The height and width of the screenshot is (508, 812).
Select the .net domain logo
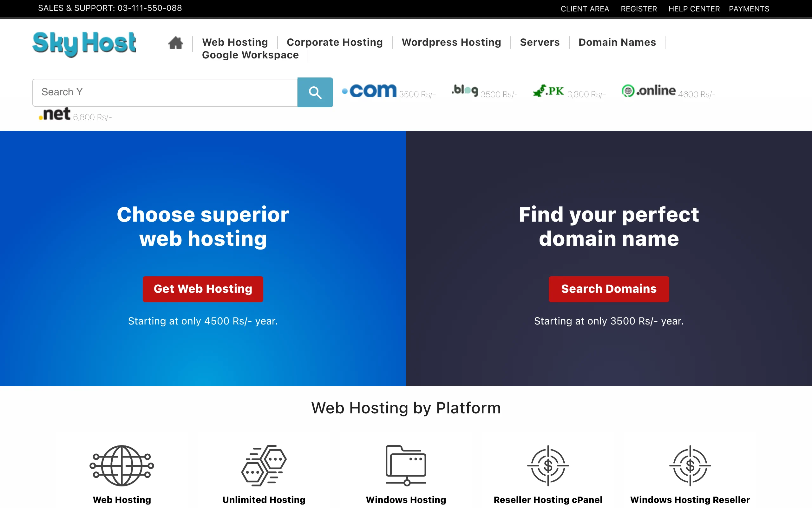[54, 114]
